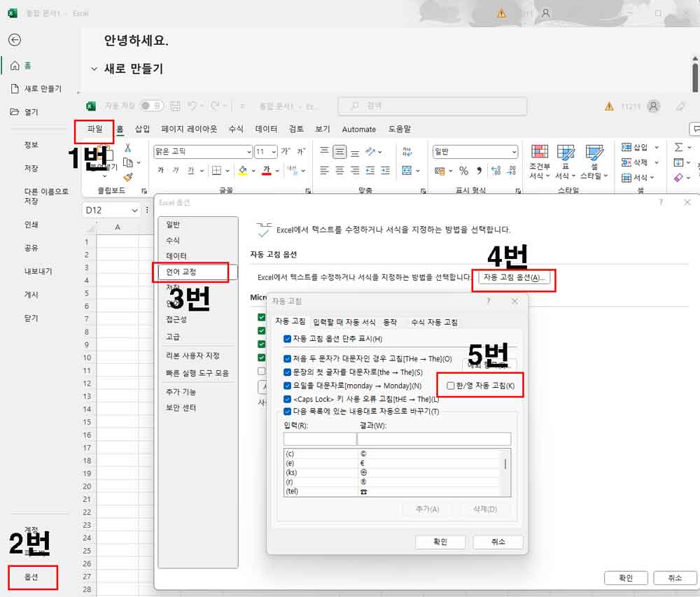Toggle 다음 목록에 있는 내용대로 자동으로 바꾸기(T) checkbox
The width and height of the screenshot is (700, 597).
[x=288, y=412]
